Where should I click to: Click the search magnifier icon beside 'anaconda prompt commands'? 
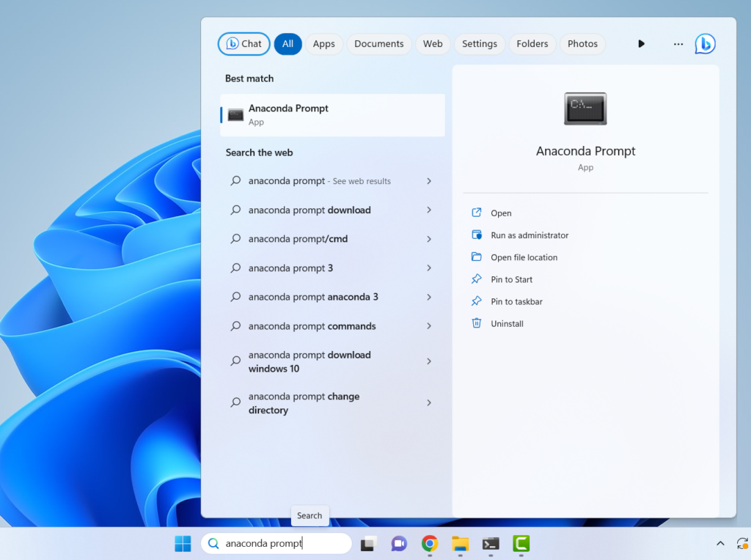pos(235,326)
